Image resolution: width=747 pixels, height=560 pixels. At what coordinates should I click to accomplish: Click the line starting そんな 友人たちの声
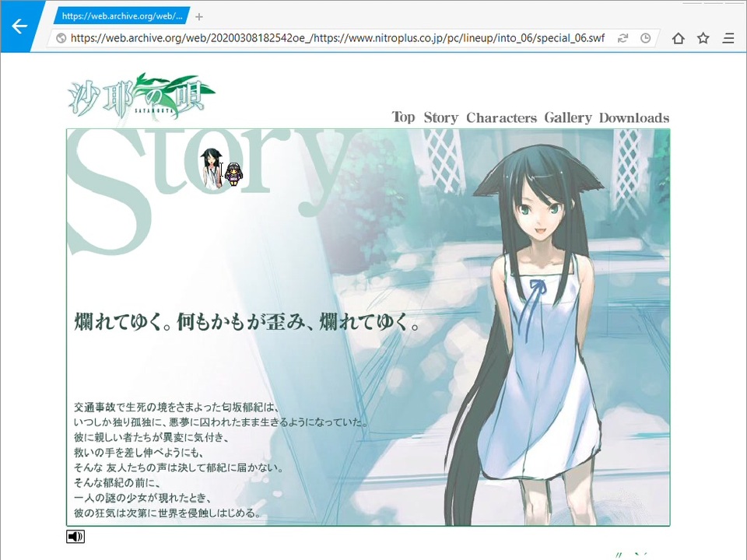point(179,467)
